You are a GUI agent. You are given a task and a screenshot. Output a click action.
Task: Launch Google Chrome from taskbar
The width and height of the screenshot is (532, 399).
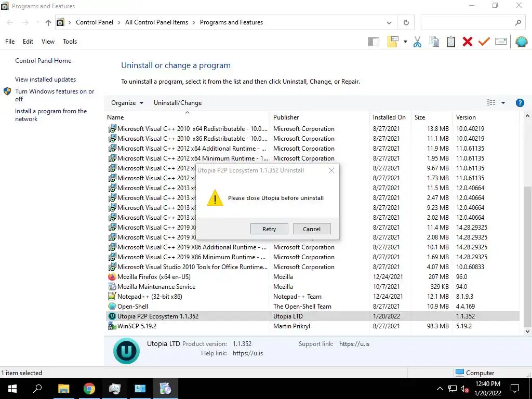click(89, 389)
